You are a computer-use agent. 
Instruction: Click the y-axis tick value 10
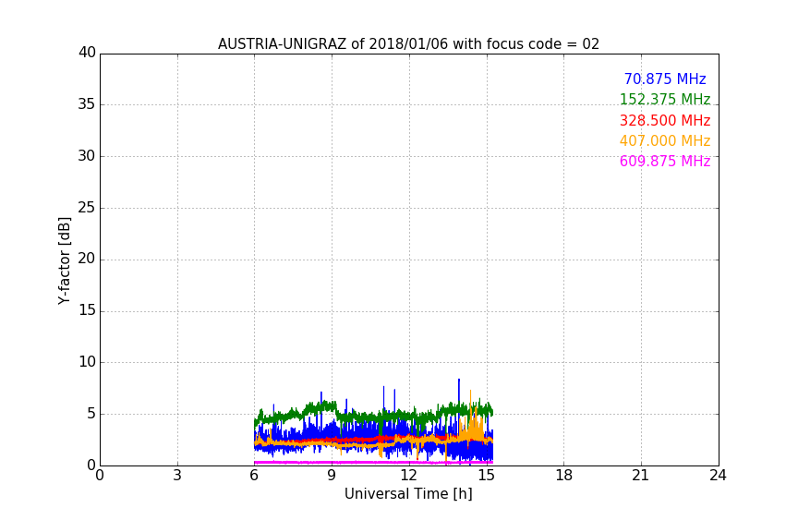87,362
